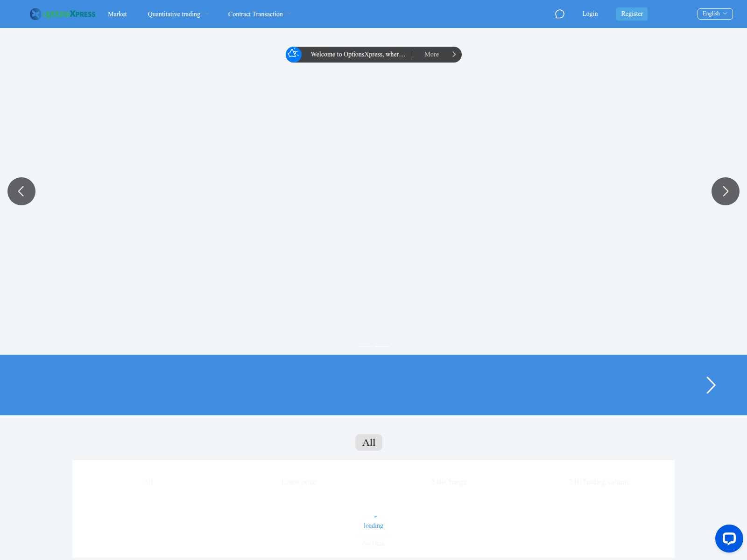Click the Register button

click(x=631, y=14)
